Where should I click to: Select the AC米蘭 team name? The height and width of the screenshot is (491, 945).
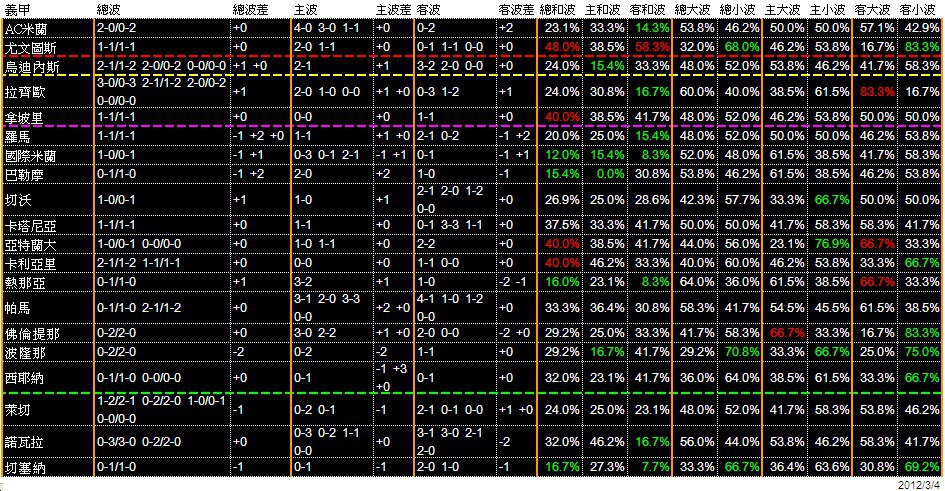tap(26, 29)
